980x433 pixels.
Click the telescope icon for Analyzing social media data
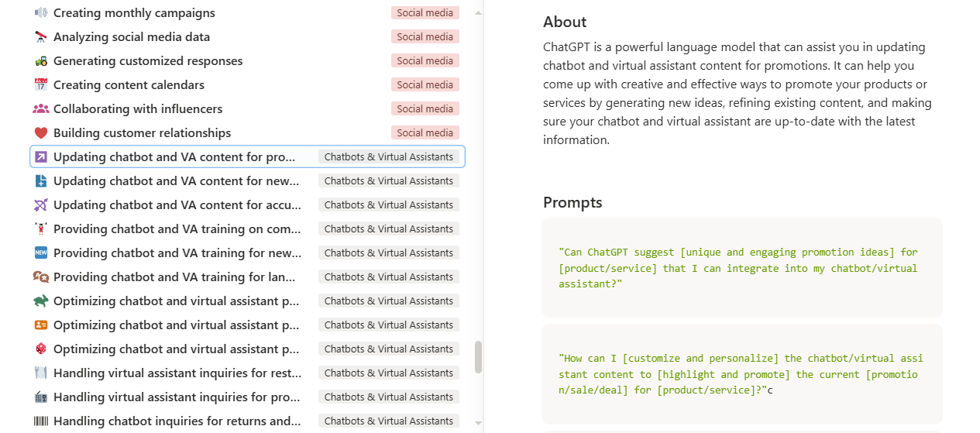pyautogui.click(x=41, y=37)
